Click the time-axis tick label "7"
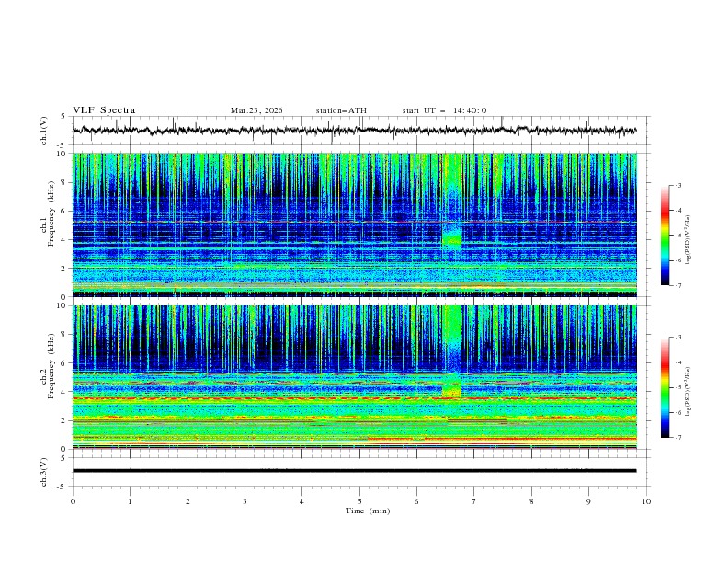This screenshot has height=563, width=728. pyautogui.click(x=474, y=501)
